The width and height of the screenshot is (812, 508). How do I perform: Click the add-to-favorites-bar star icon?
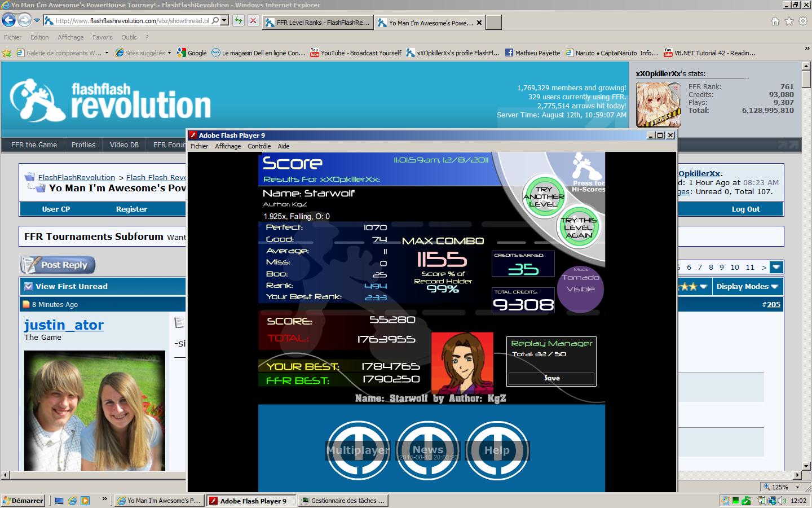point(7,53)
